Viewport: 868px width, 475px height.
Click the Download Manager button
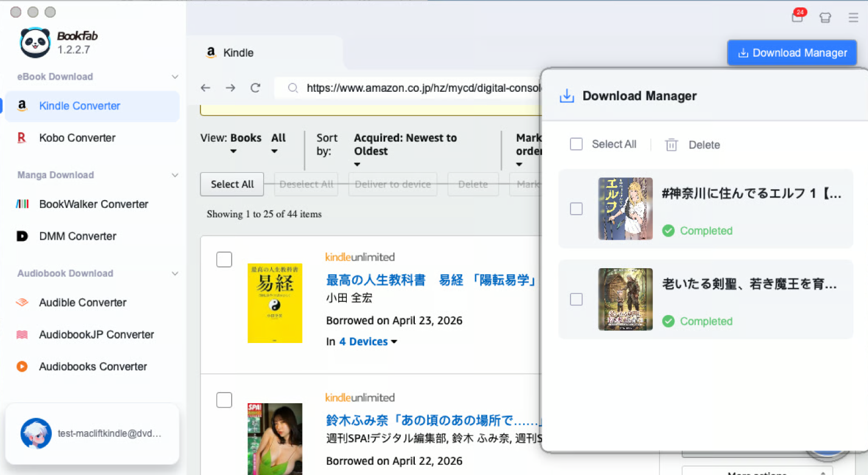(792, 53)
